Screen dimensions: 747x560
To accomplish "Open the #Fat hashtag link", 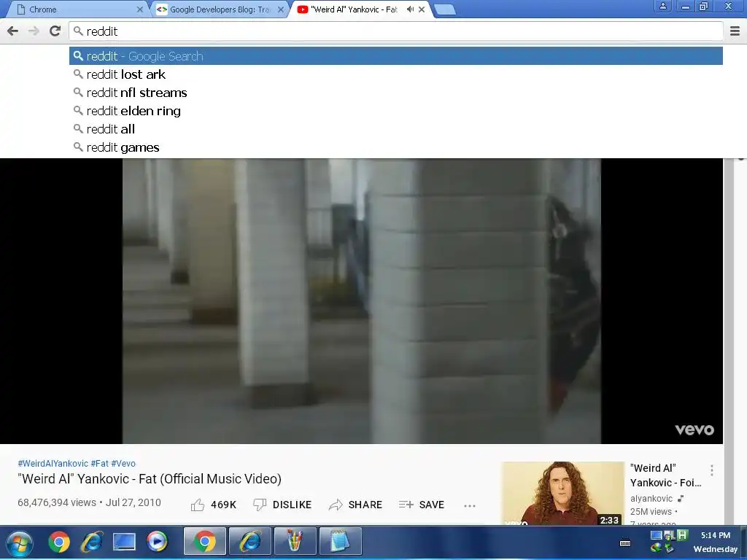I will pos(99,463).
